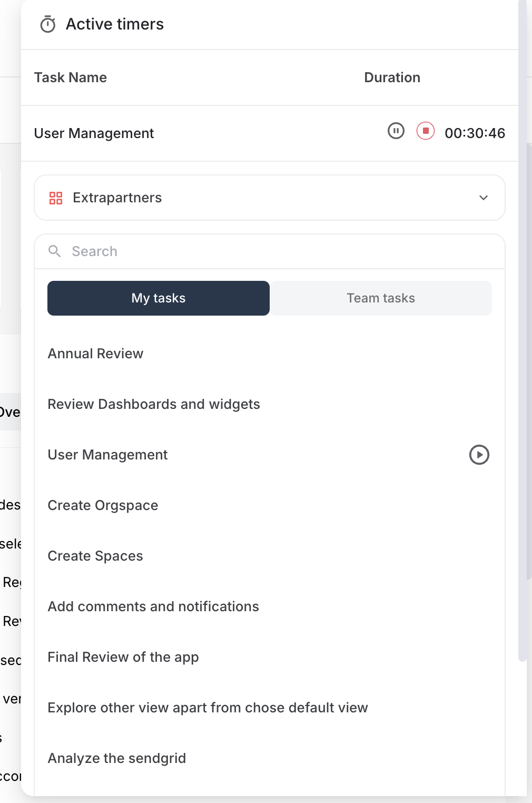Pick the Create Spaces task
Screen dimensions: 532x803
tap(95, 556)
